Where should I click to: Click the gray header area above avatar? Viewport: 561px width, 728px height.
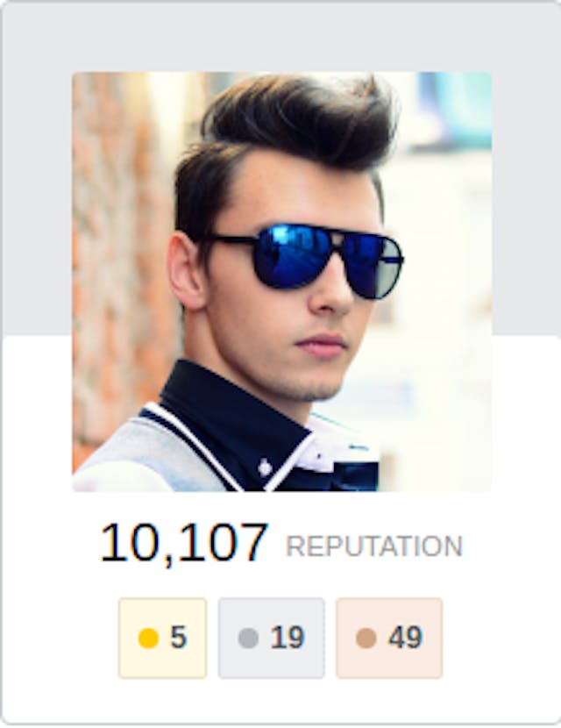(280, 36)
